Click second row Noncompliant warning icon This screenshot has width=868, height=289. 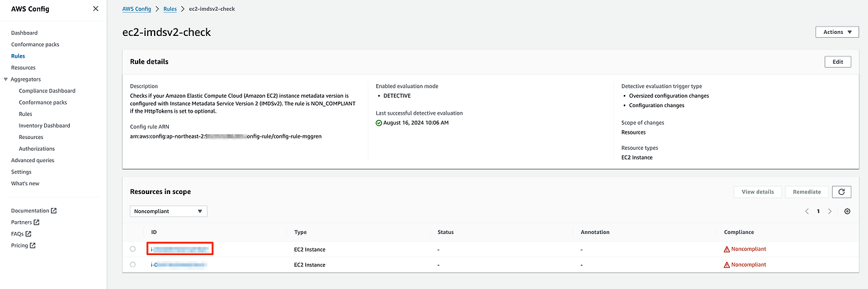tap(727, 265)
